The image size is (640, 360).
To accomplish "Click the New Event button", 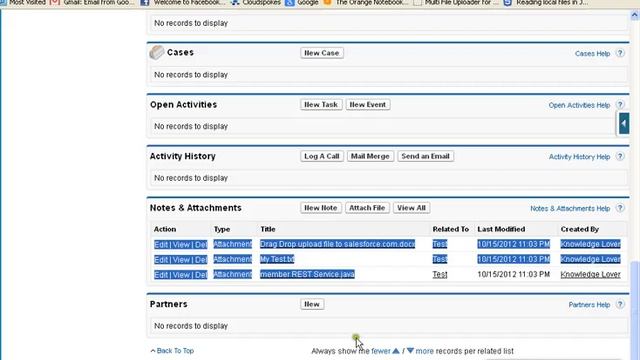I will [368, 104].
